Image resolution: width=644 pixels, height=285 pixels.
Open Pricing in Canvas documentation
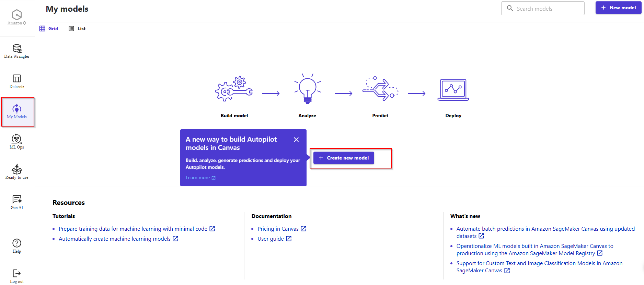pos(282,229)
